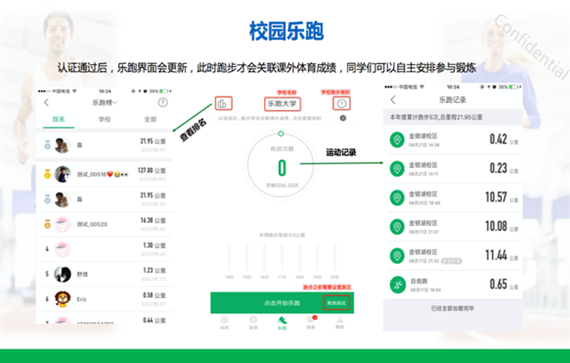The width and height of the screenshot is (570, 363).
Task: Select the 乐跑大学 school name
Action: (282, 104)
